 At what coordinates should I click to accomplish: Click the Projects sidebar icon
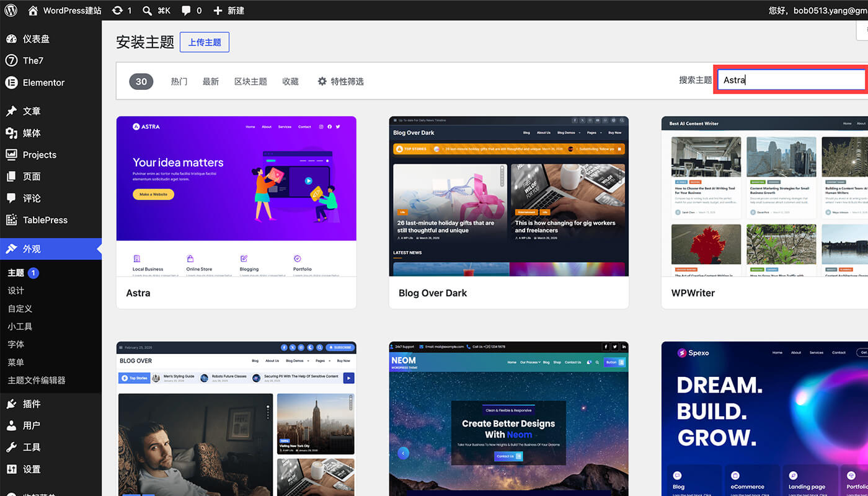11,154
